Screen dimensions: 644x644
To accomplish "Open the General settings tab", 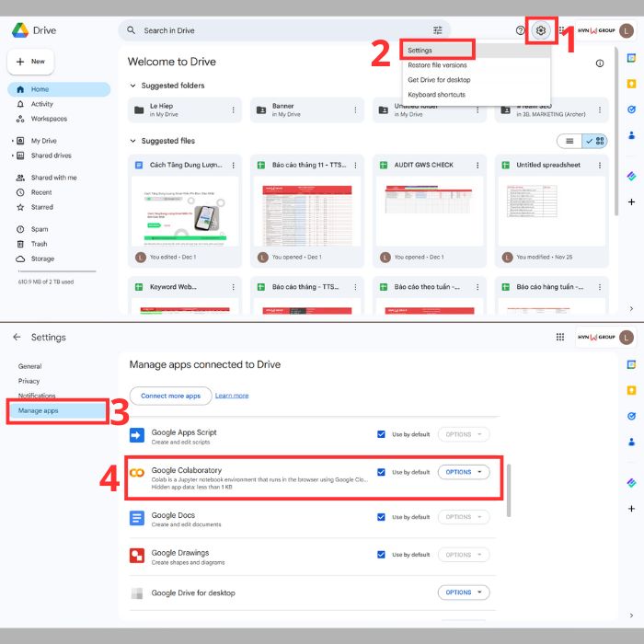I will point(29,366).
